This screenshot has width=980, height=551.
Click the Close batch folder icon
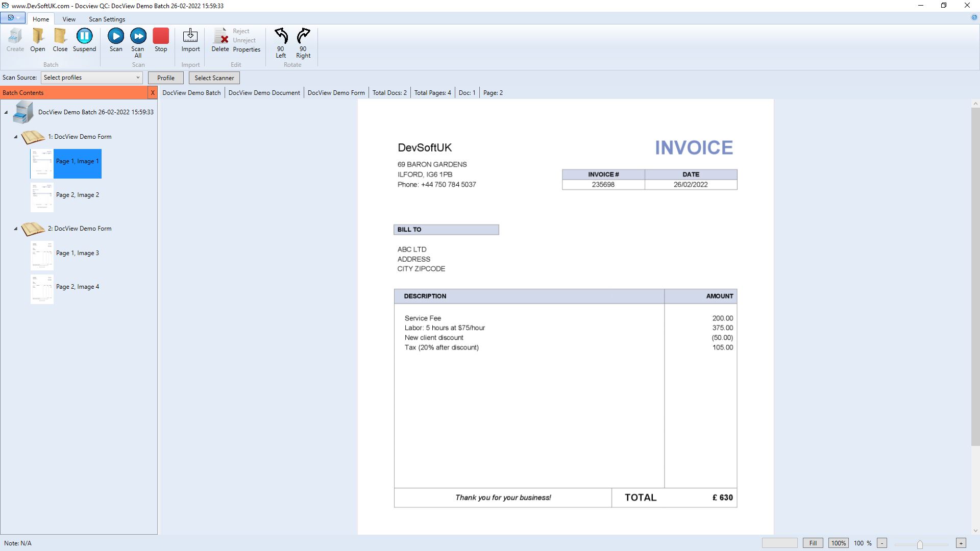click(60, 36)
